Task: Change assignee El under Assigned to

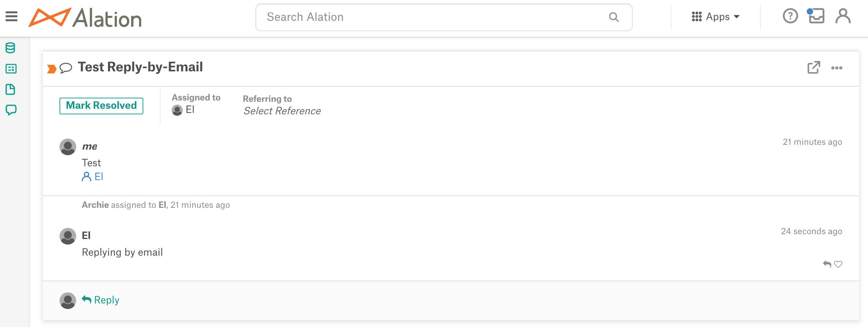Action: (183, 110)
